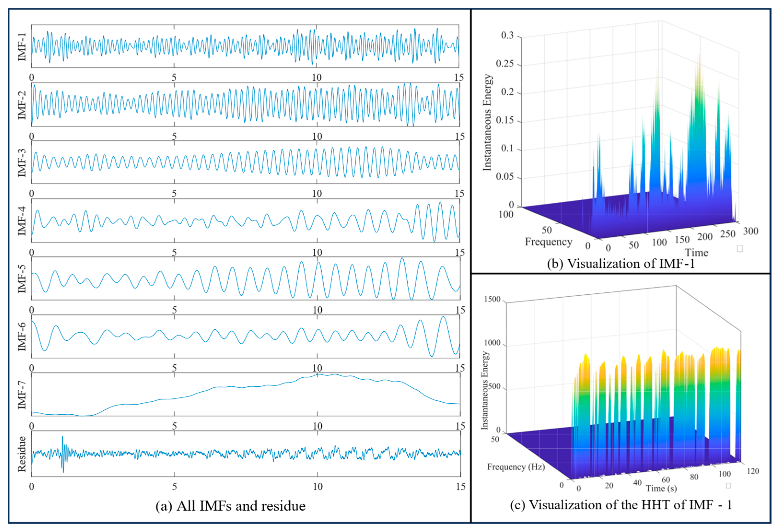The width and height of the screenshot is (781, 532).
Task: Click the 200 time tick in panel (b)
Action: [705, 237]
